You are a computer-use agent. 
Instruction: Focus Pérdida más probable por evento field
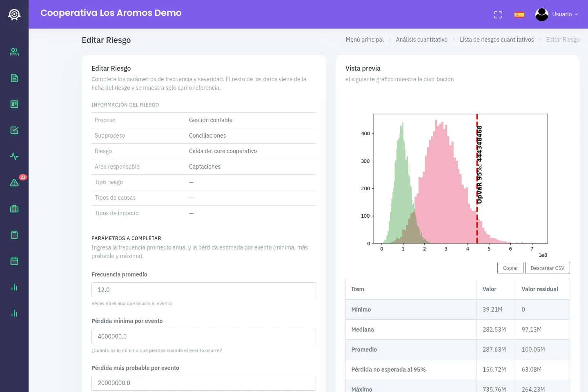204,383
